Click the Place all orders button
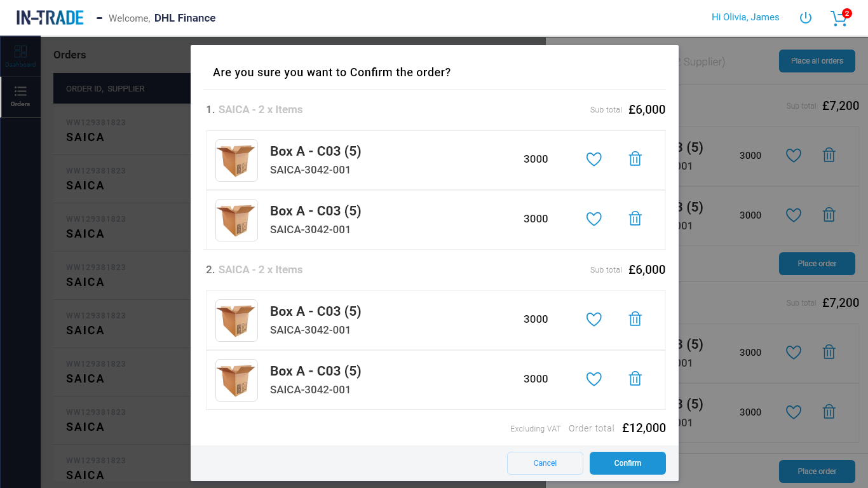The height and width of the screenshot is (488, 868). click(x=817, y=61)
